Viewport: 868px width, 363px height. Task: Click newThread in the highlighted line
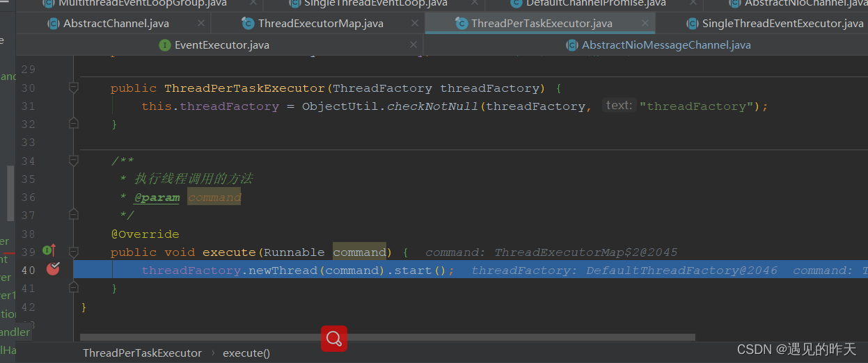pyautogui.click(x=283, y=271)
